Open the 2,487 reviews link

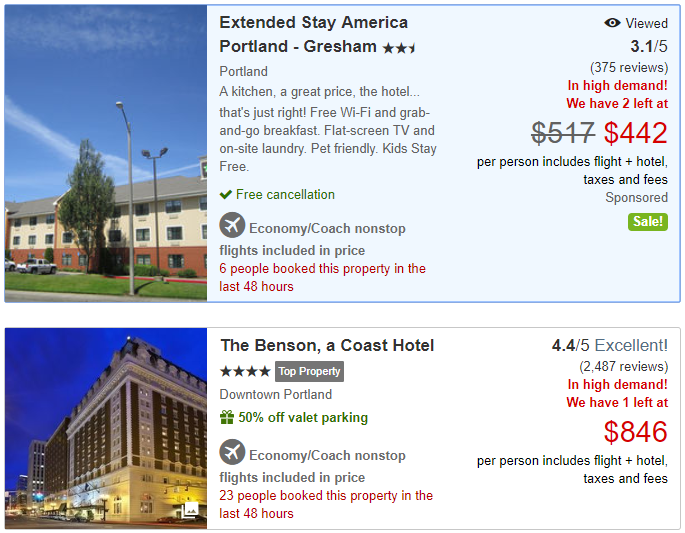(x=624, y=366)
